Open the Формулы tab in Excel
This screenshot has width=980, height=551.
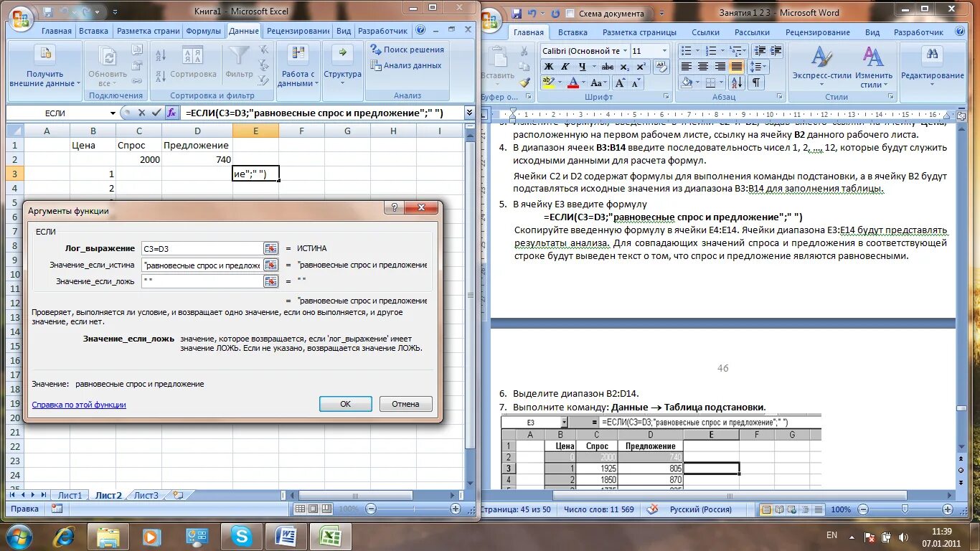pos(204,32)
